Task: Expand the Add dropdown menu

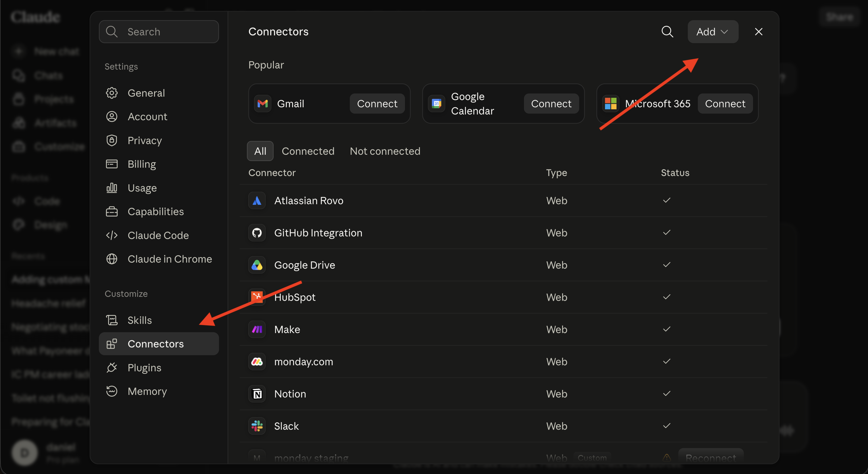Action: 713,32
